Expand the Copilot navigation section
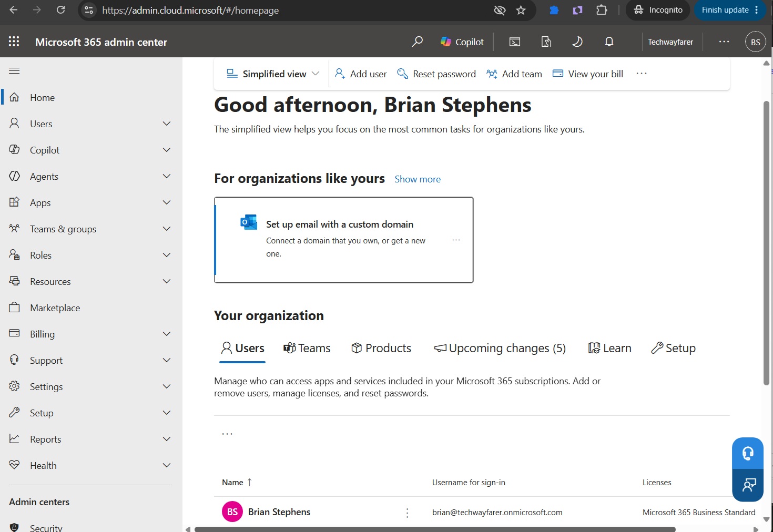 (167, 150)
